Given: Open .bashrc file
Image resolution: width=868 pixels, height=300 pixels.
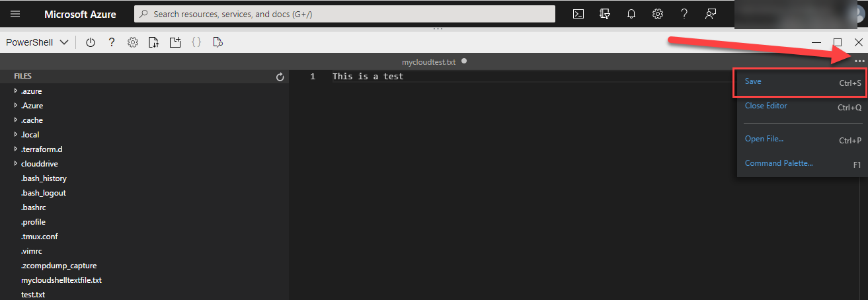Looking at the screenshot, I should click(x=34, y=207).
